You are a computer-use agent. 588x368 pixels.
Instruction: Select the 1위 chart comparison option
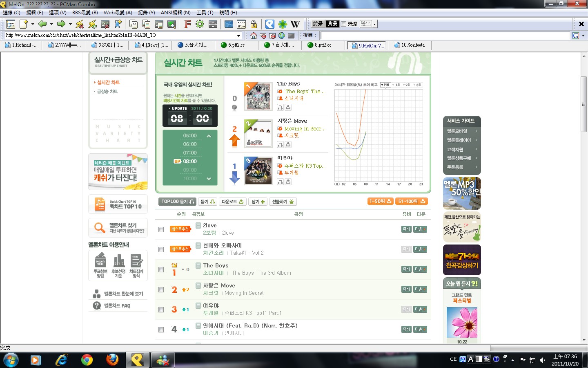[396, 85]
